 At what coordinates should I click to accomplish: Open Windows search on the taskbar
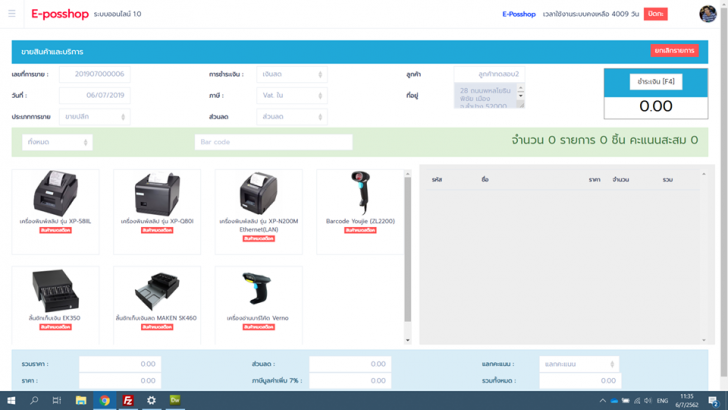pyautogui.click(x=34, y=400)
